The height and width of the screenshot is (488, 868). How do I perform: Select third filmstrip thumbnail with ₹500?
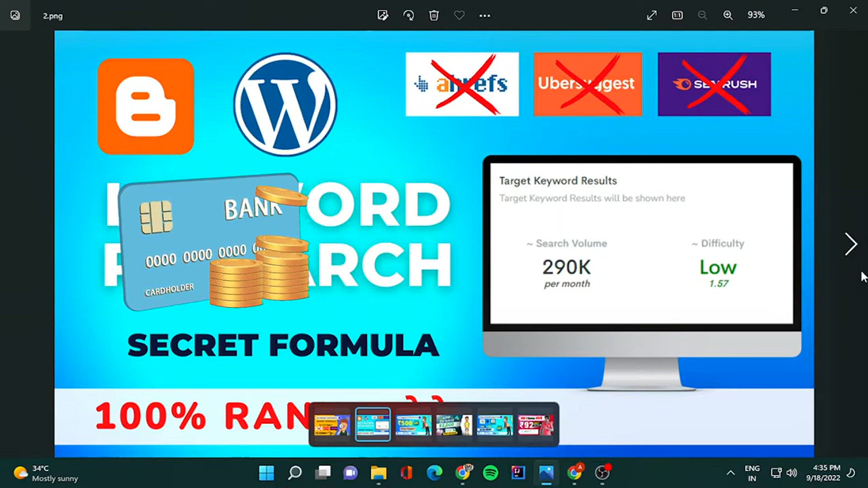coord(414,425)
